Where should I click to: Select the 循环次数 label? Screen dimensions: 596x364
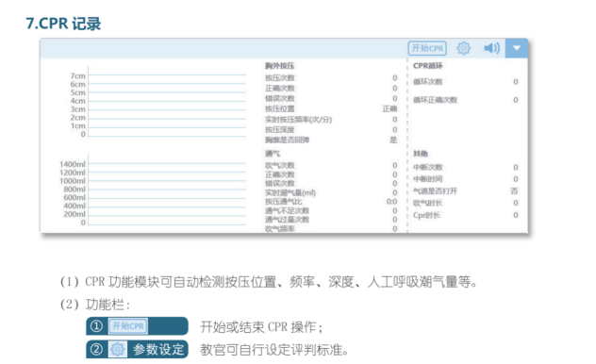click(428, 82)
